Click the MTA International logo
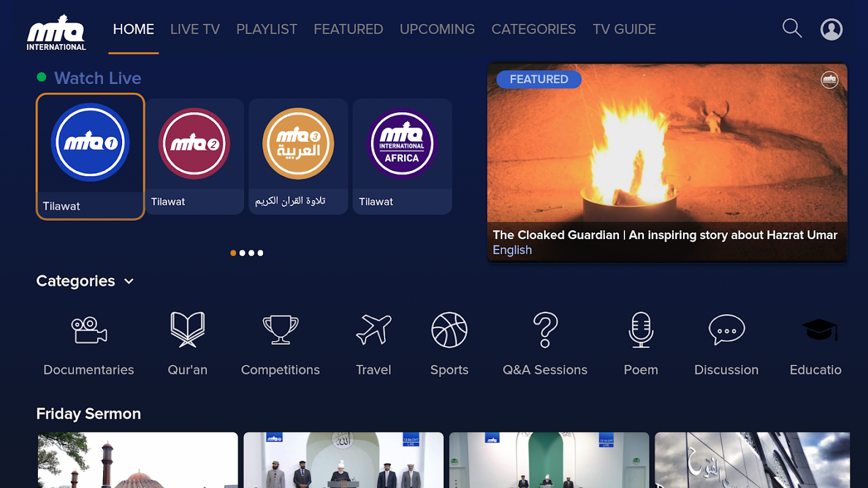The width and height of the screenshot is (868, 488). coord(56,33)
